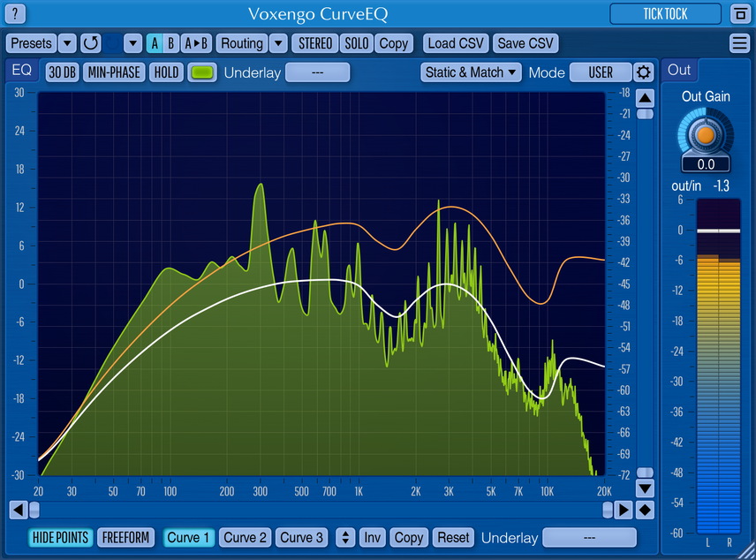Open the Presets dropdown arrow
Viewport: 756px width, 560px height.
click(x=68, y=43)
